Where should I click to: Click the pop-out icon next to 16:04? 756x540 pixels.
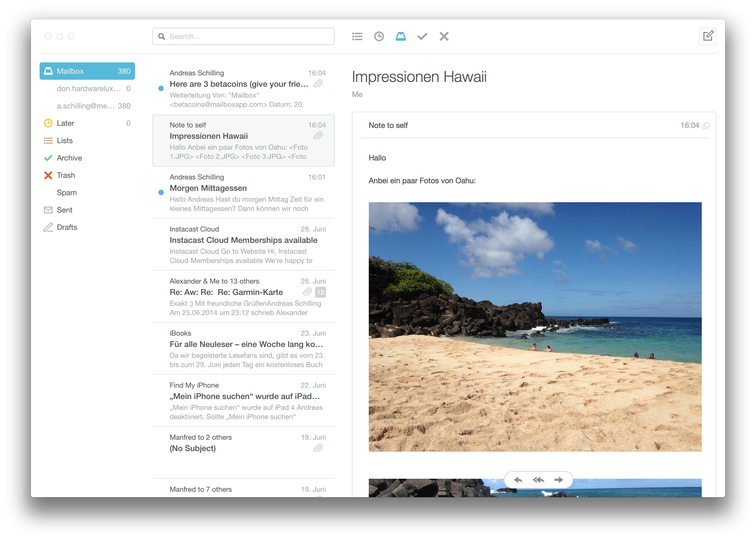pos(706,126)
